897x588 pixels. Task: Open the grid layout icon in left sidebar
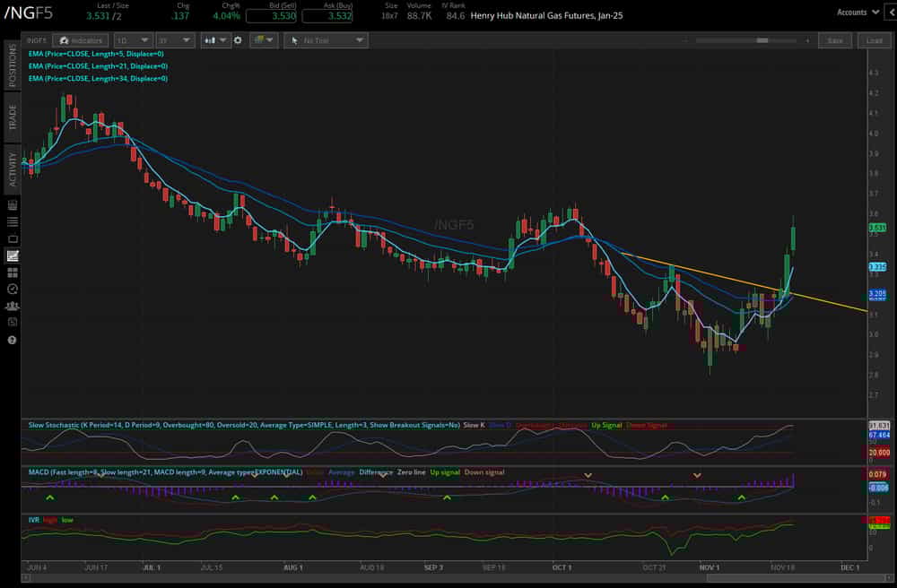[13, 272]
